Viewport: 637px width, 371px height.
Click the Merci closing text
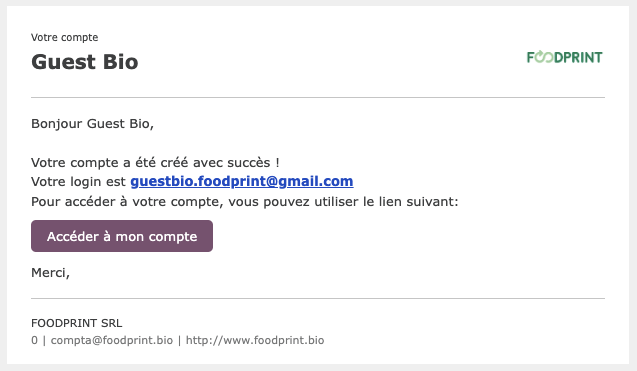50,273
